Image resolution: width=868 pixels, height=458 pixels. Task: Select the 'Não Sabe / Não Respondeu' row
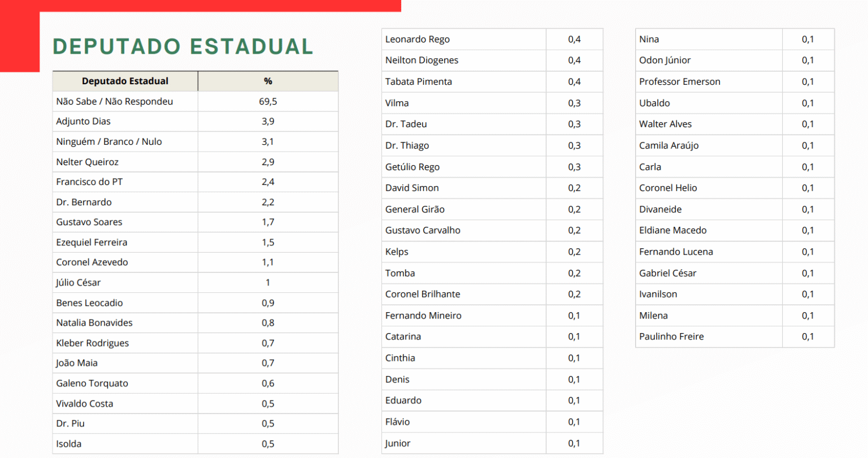[115, 101]
